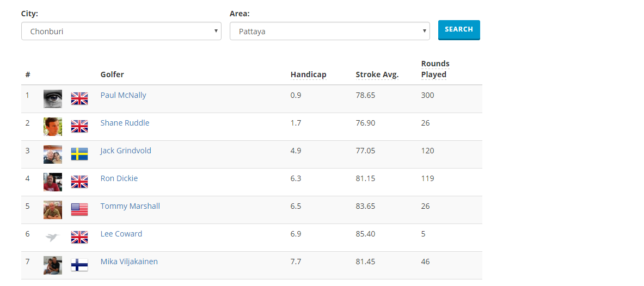Visit Mika Viljakainen's profile link

click(x=129, y=262)
